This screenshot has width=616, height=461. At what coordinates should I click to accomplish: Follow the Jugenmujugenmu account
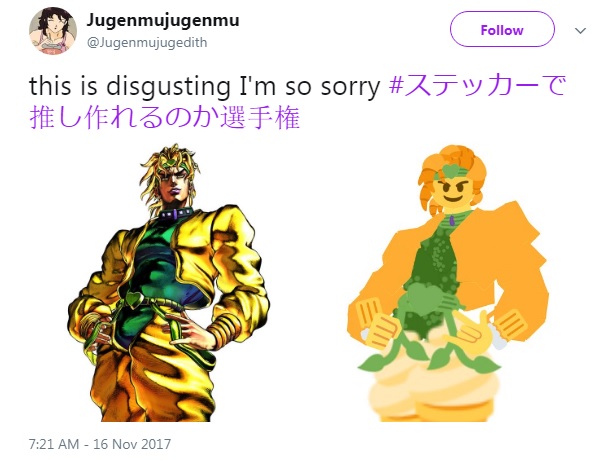[502, 29]
